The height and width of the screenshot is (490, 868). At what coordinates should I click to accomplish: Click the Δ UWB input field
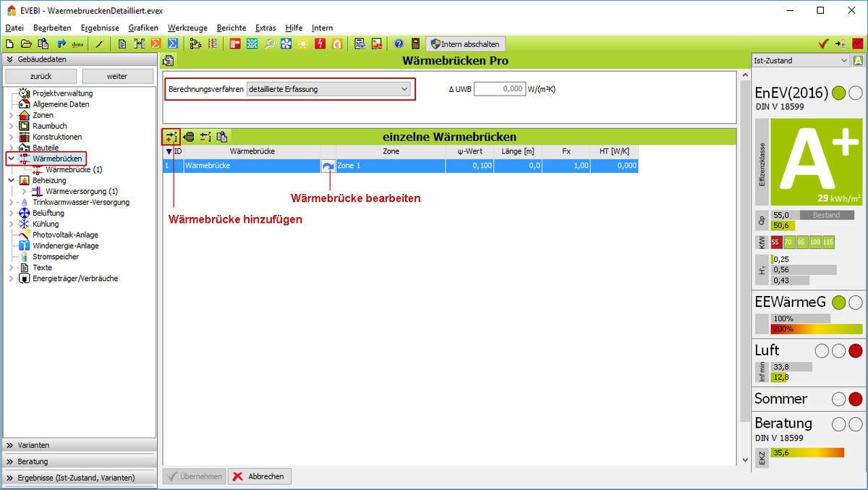499,89
